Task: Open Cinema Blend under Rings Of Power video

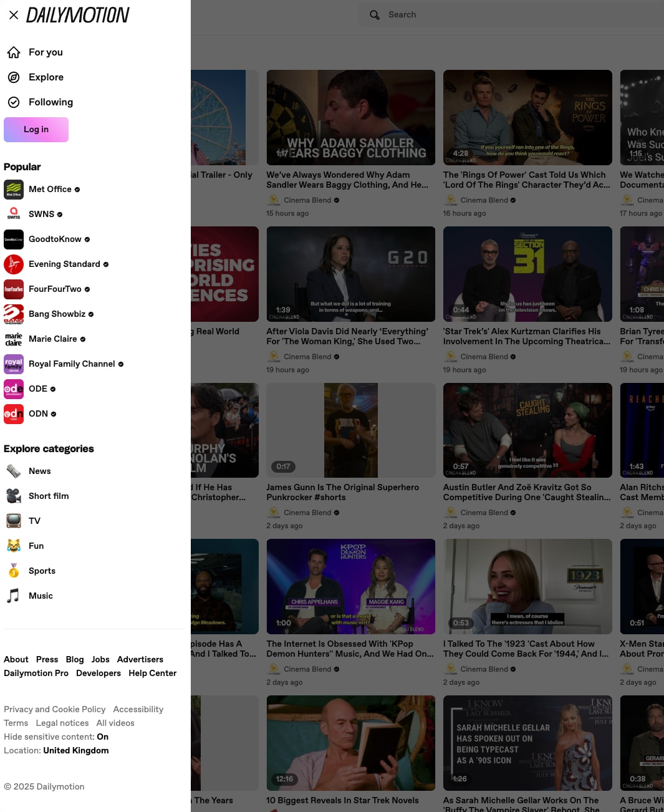Action: pyautogui.click(x=484, y=200)
